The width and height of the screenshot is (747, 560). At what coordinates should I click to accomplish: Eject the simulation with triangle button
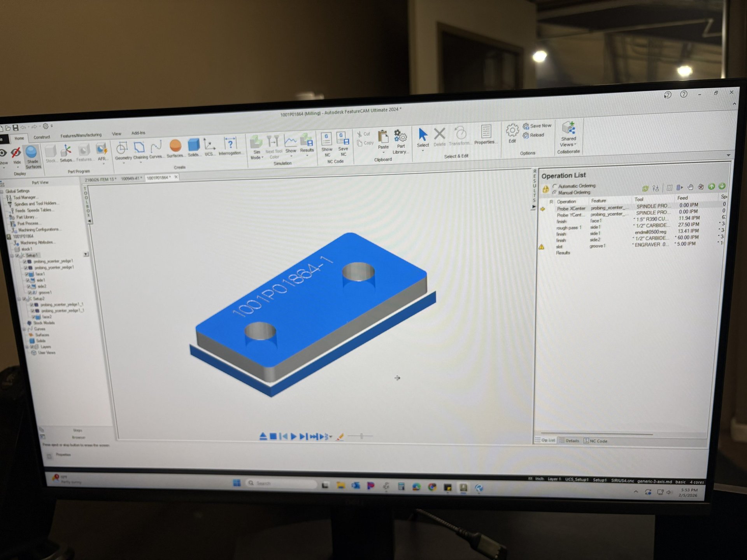[263, 436]
